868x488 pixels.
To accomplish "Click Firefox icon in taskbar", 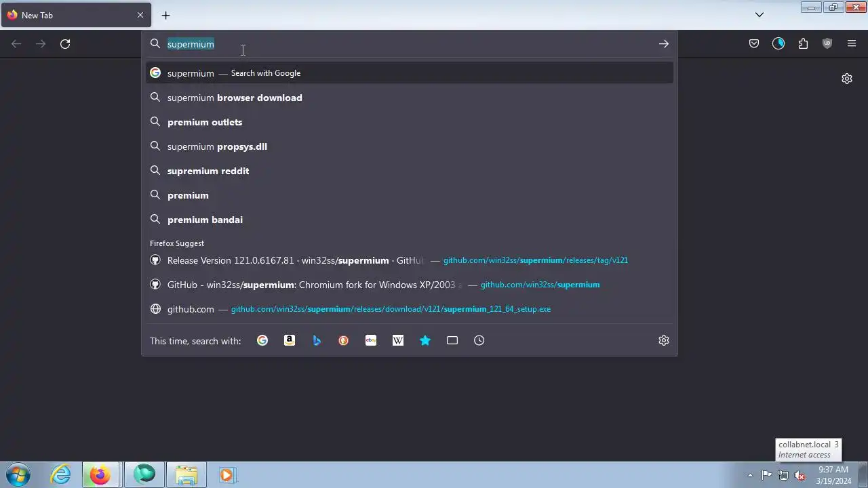I will point(100,474).
